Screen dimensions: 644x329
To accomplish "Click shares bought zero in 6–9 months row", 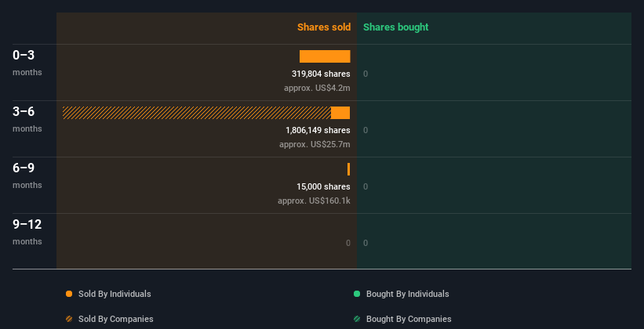I will (366, 186).
